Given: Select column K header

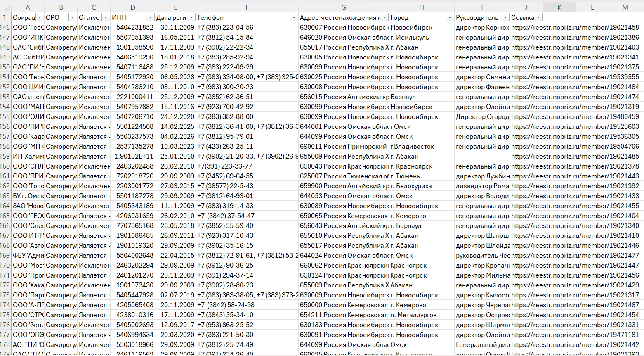Looking at the screenshot, I should [x=559, y=7].
